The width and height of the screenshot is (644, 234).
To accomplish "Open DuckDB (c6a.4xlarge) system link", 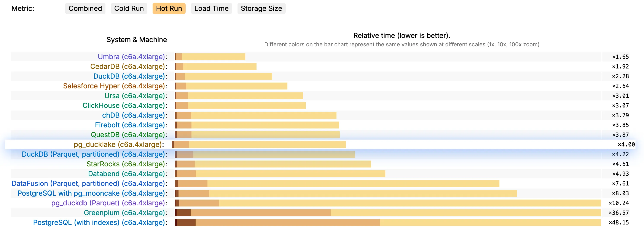I will coord(129,76).
